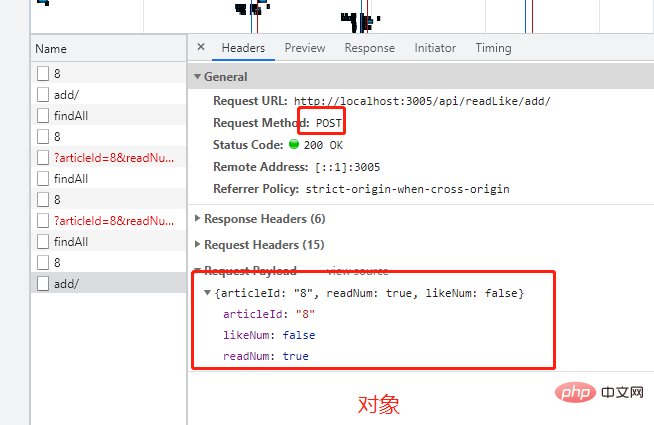
Task: View the Timing tab
Action: coord(493,48)
